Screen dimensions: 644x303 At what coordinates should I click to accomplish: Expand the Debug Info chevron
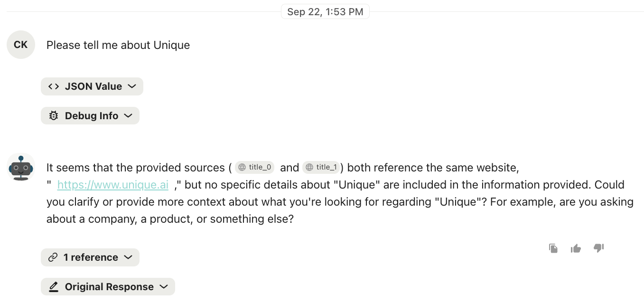pos(128,116)
